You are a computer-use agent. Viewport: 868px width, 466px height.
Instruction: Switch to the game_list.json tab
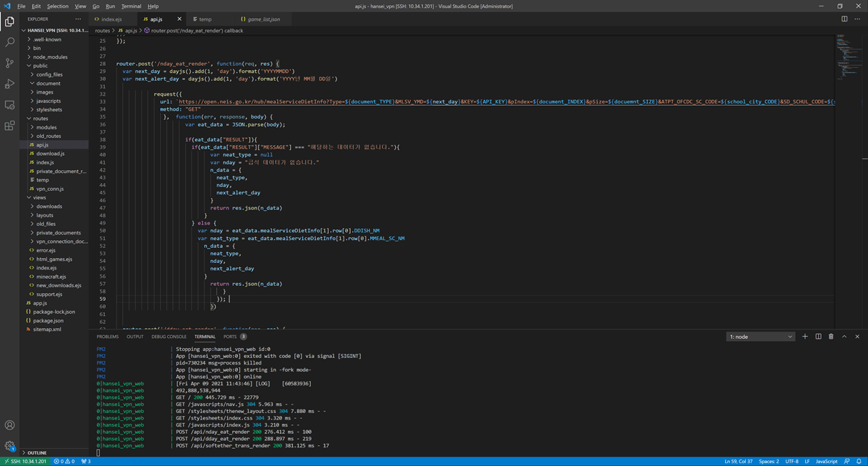[x=260, y=19]
